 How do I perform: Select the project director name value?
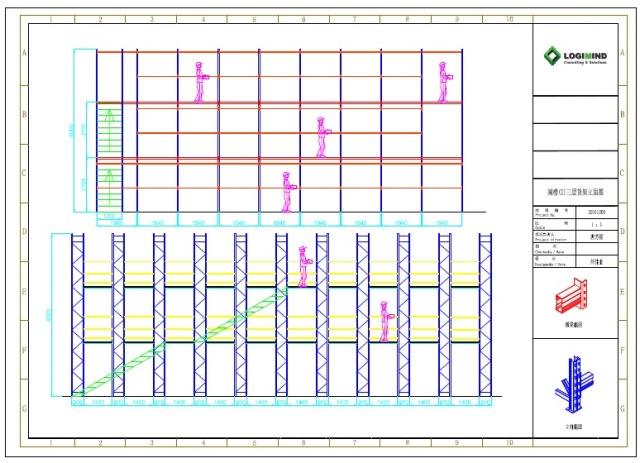click(597, 237)
